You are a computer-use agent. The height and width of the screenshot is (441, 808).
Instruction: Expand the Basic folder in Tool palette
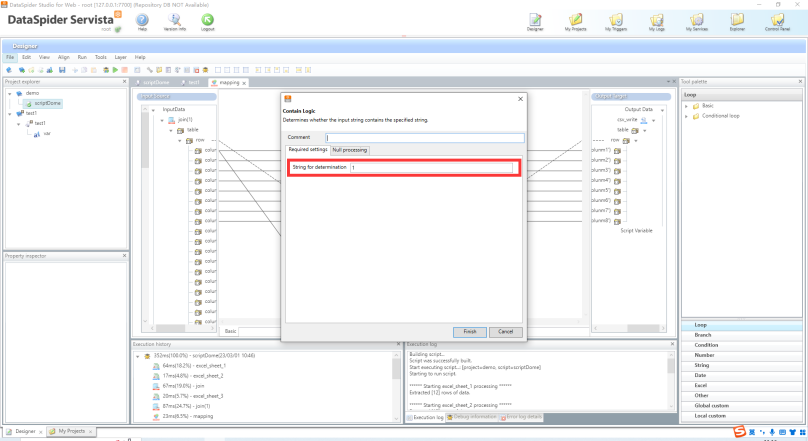[x=686, y=106]
